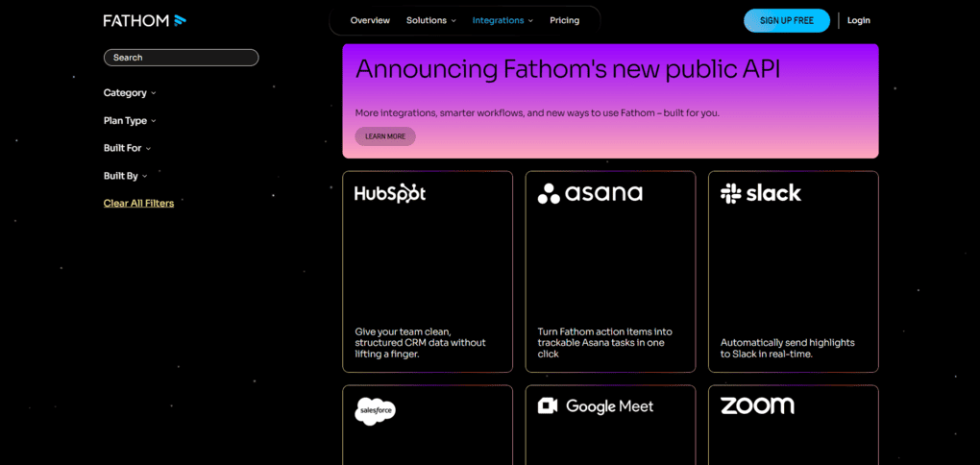Viewport: 980px width, 465px height.
Task: Open the Solutions dropdown menu
Action: pos(431,20)
